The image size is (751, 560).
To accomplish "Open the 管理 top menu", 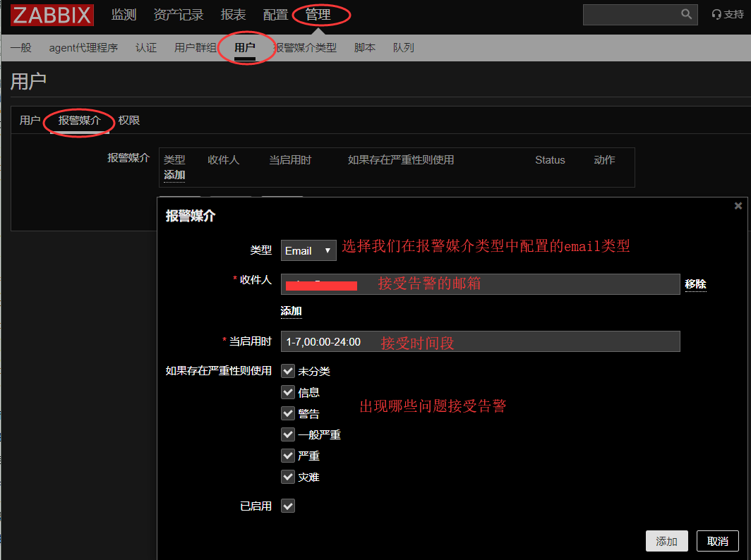I will click(318, 15).
